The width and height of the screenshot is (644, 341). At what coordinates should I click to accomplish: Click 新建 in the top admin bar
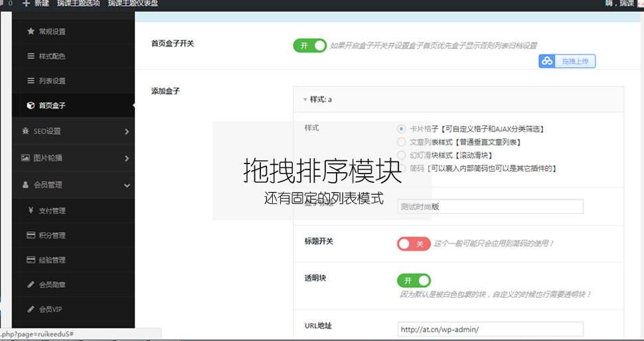[35, 4]
